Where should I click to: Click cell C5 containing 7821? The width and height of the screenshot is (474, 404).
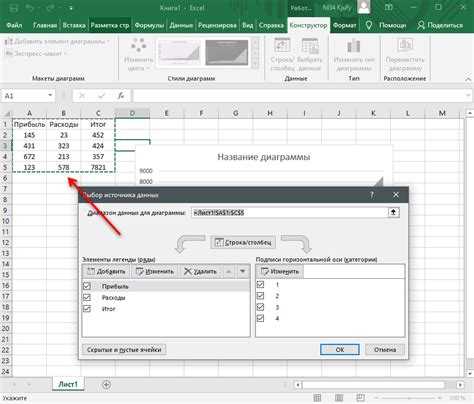98,167
